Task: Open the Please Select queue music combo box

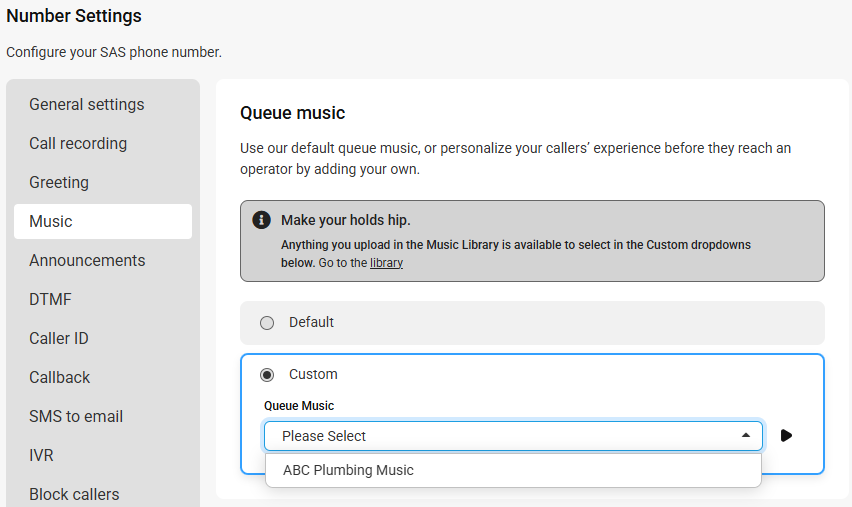Action: coord(513,436)
